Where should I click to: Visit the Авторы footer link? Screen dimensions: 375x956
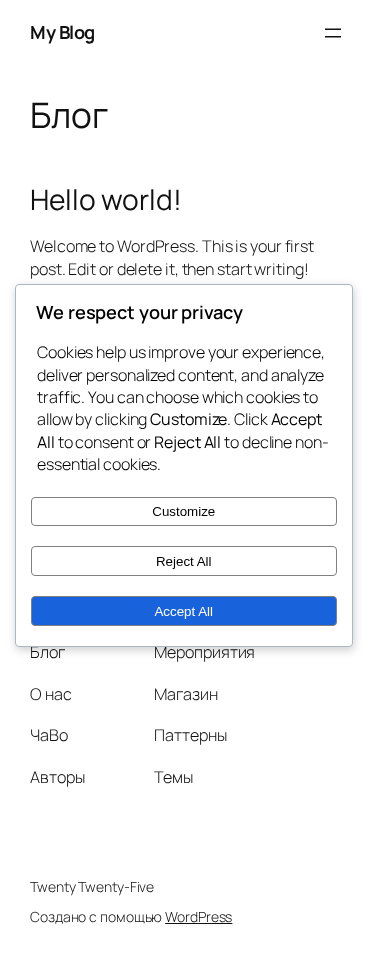click(58, 778)
